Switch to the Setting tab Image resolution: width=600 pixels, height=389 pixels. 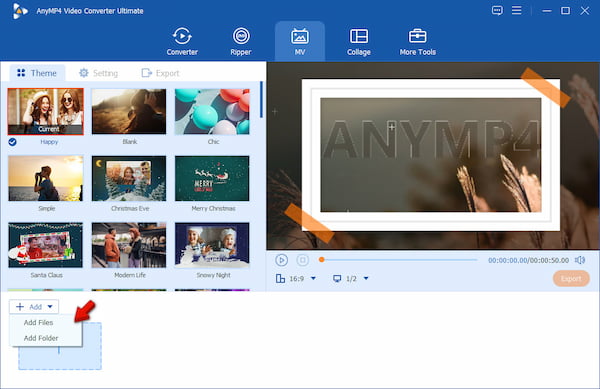point(98,73)
